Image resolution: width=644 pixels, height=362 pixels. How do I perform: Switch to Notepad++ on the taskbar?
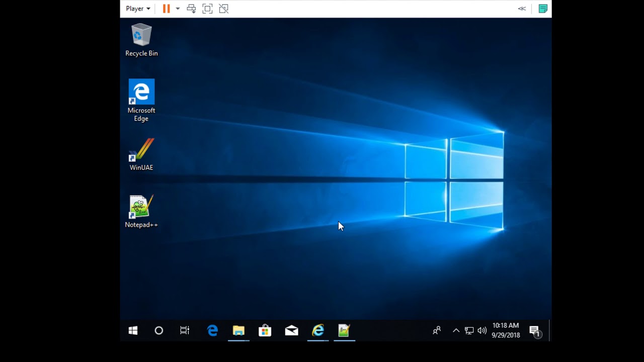[x=344, y=330]
